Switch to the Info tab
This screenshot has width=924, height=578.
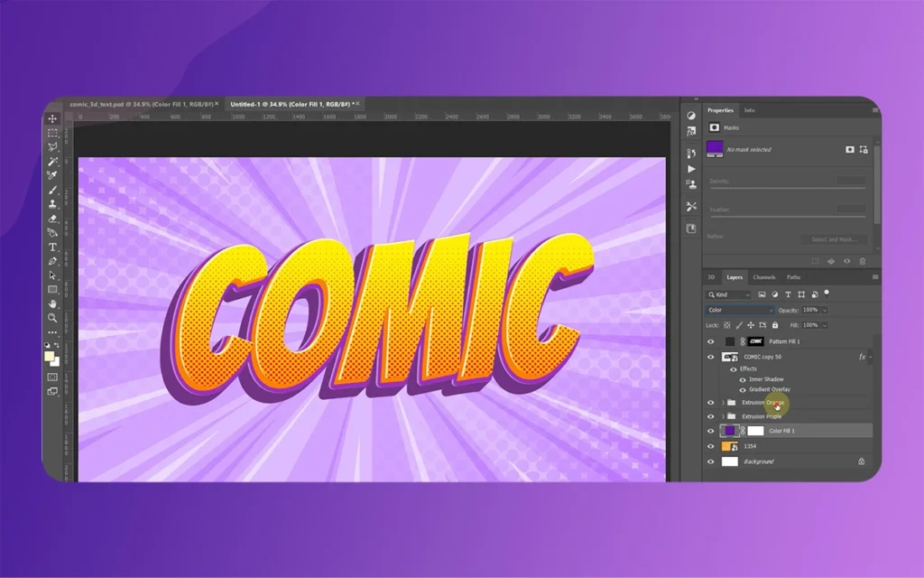(x=749, y=110)
